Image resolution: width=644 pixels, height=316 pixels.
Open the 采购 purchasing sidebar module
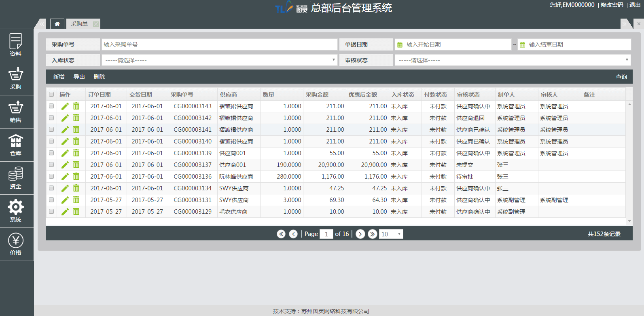16,78
